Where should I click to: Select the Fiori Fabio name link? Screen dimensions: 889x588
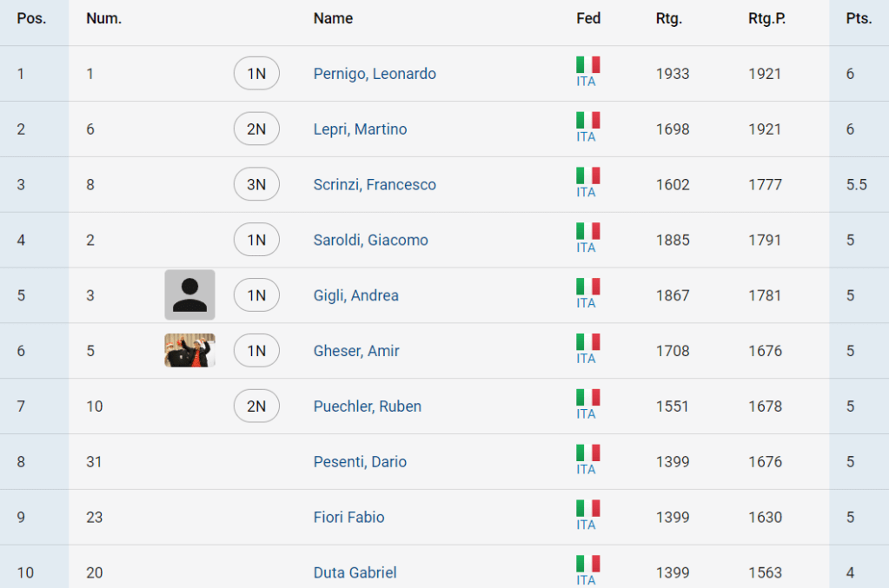click(x=348, y=518)
